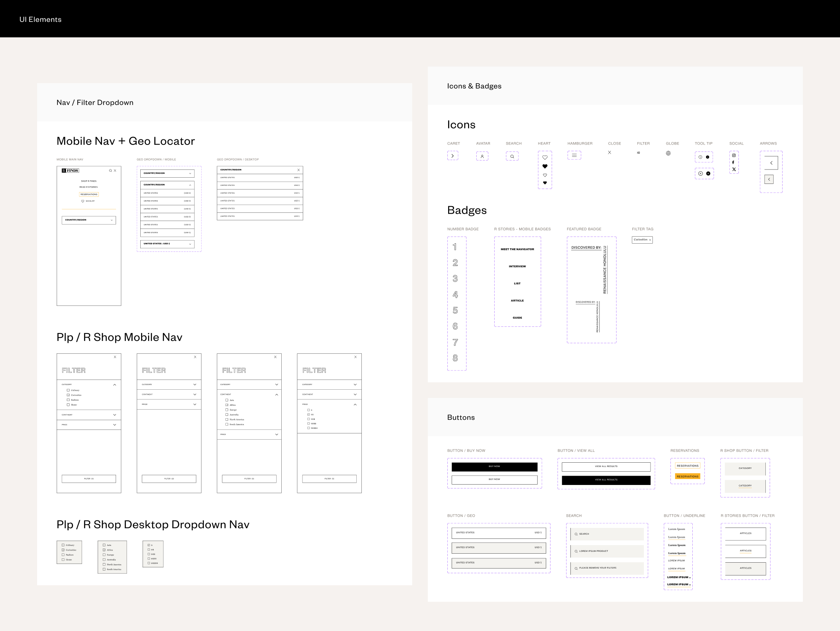
Task: Click the globe icon
Action: pos(668,153)
